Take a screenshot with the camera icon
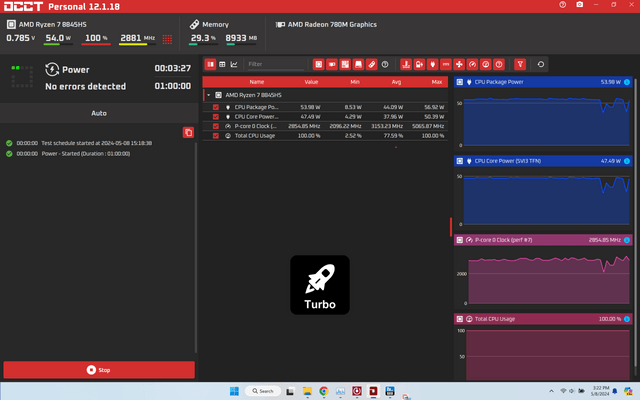 pyautogui.click(x=580, y=5)
